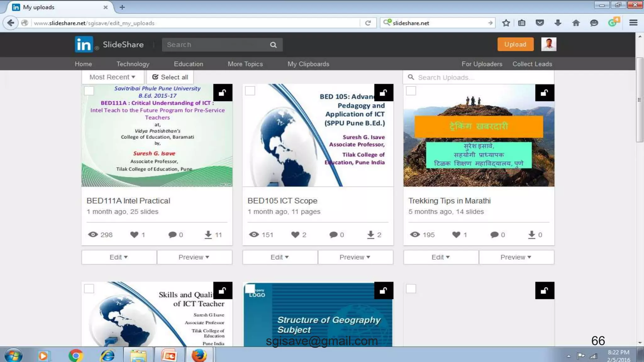Screen dimensions: 644x362
Task: Click the search magnifier icon in SlideShare header
Action: point(273,45)
